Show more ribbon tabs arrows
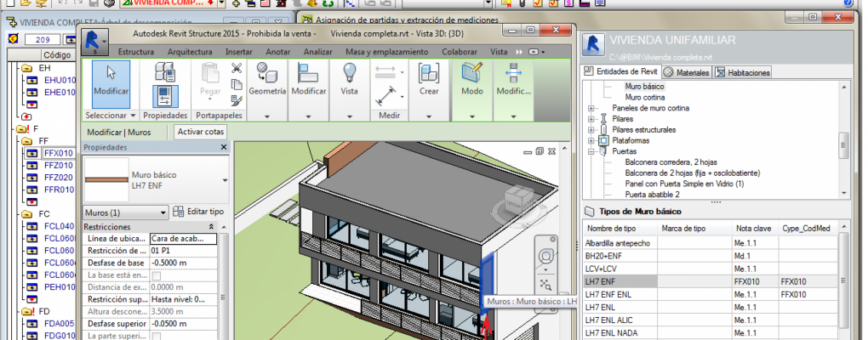This screenshot has height=340, width=868. [x=519, y=51]
